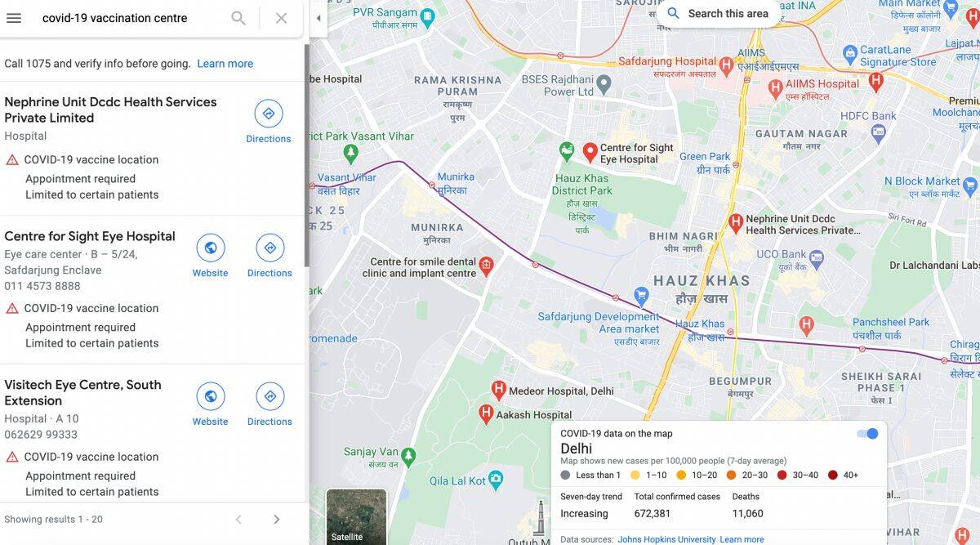Toggle COVID-19 data on the map
This screenshot has width=980, height=545.
867,434
